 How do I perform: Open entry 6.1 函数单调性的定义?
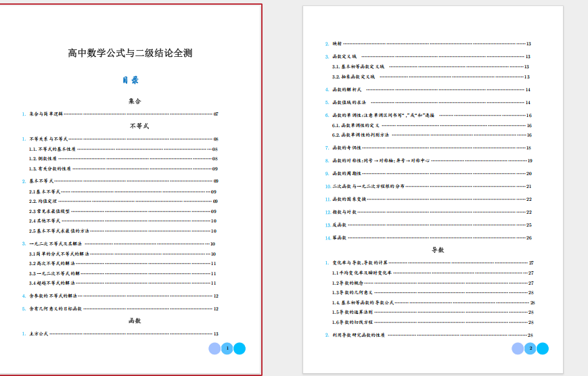[432, 125]
